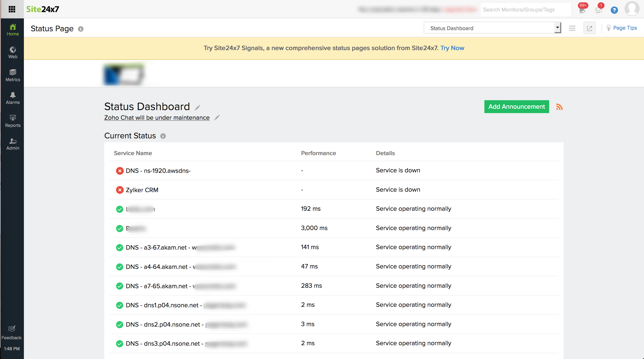644x359 pixels.
Task: Open the Status Dashboard dropdown selector
Action: point(492,28)
